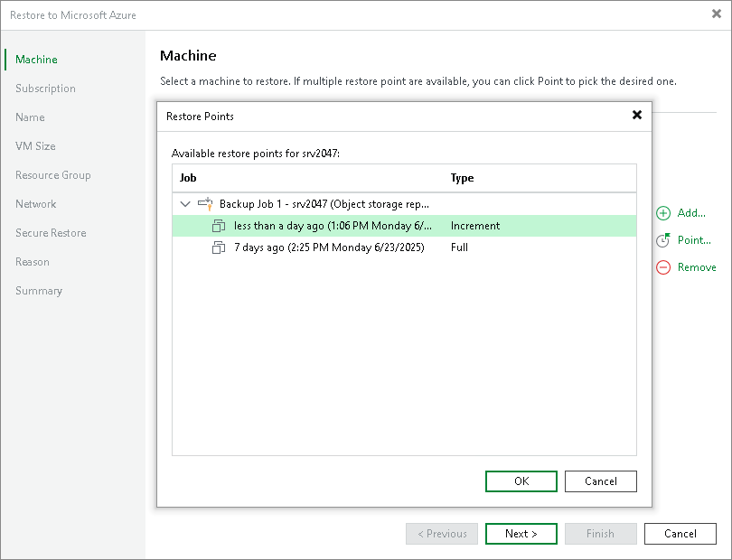The height and width of the screenshot is (560, 732).
Task: Click the disabled Previous button
Action: tap(442, 534)
